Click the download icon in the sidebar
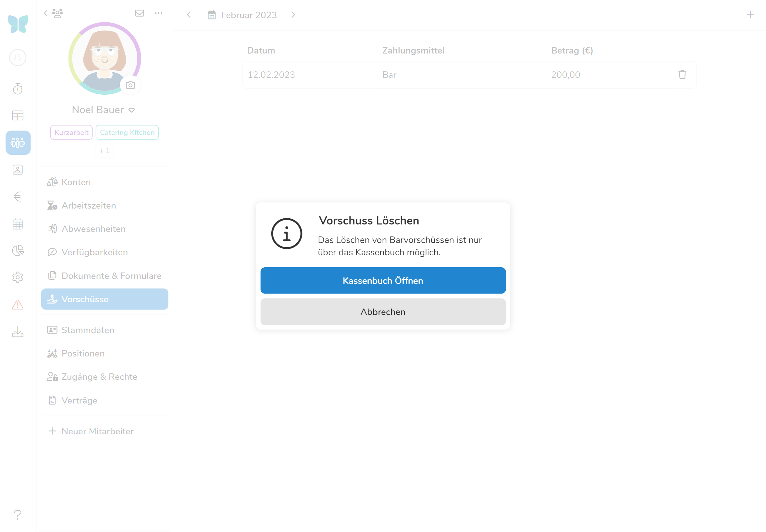Image resolution: width=766 pixels, height=532 pixels. tap(18, 332)
